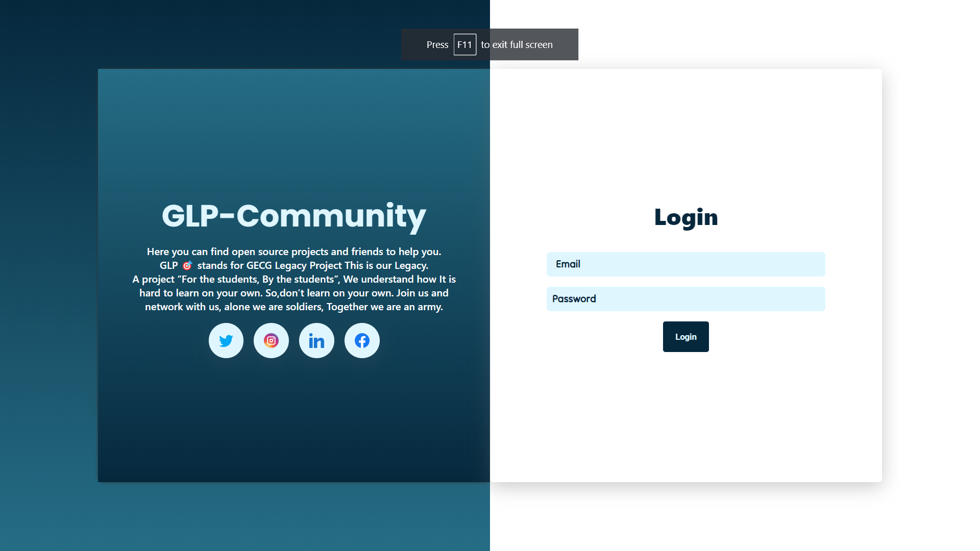Click the 'to exit full screen' text
The image size is (980, 551).
click(x=517, y=45)
